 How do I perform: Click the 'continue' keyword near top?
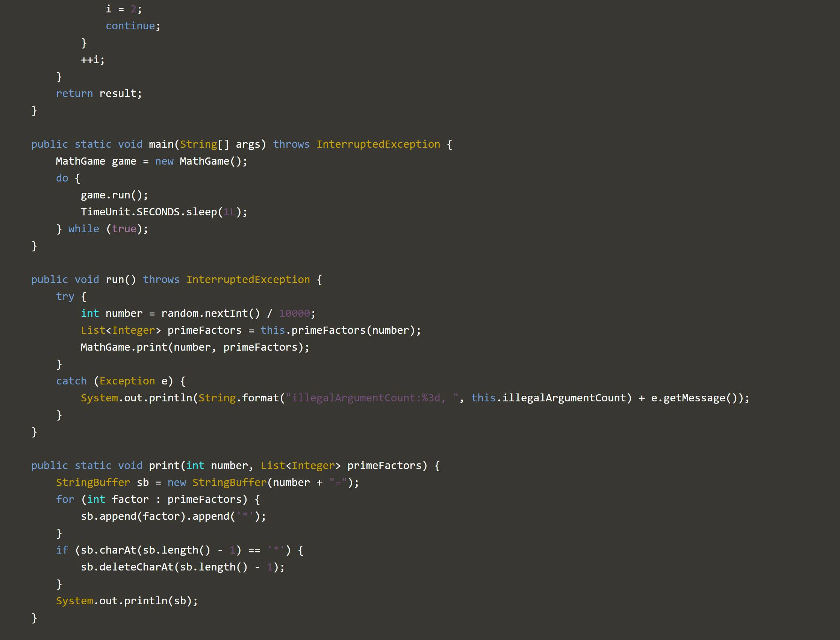tap(130, 26)
